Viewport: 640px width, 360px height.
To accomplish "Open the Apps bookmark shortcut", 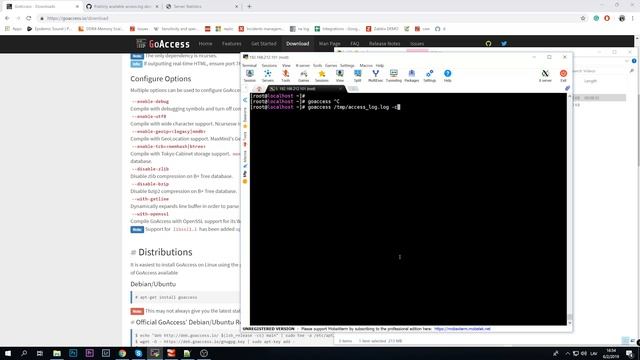I will 13,29.
